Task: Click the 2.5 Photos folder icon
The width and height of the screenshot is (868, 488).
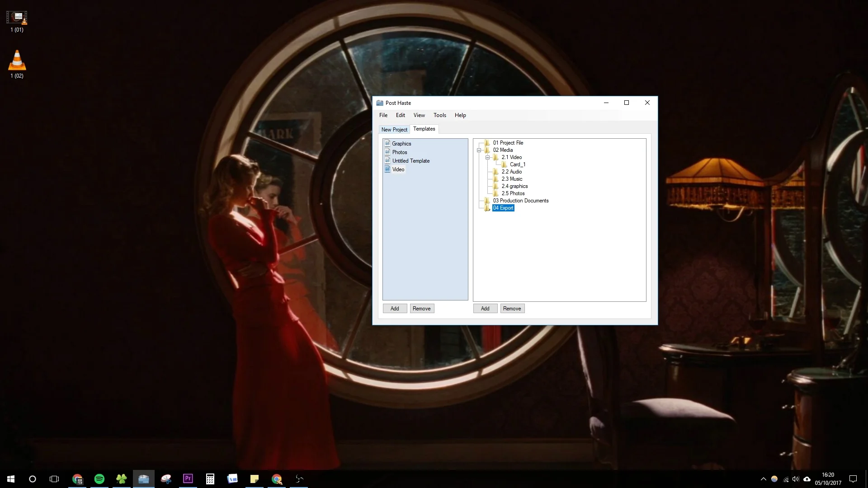Action: click(x=496, y=193)
